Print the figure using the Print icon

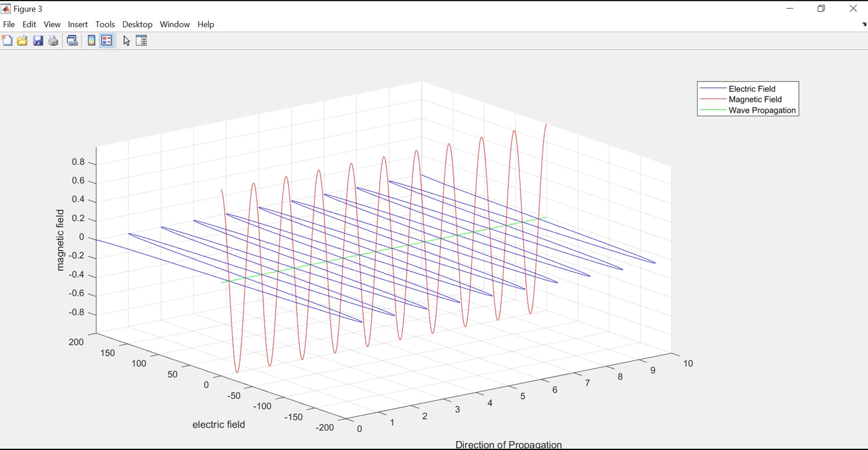[53, 40]
